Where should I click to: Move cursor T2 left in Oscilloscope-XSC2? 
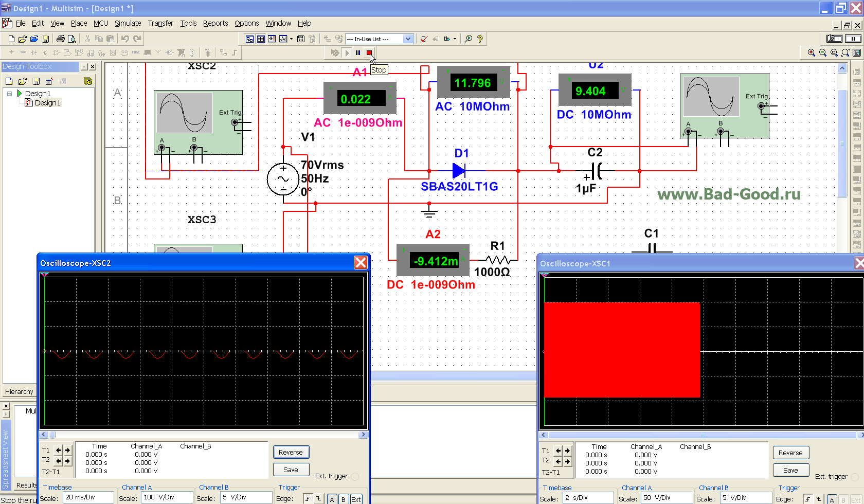pos(58,460)
